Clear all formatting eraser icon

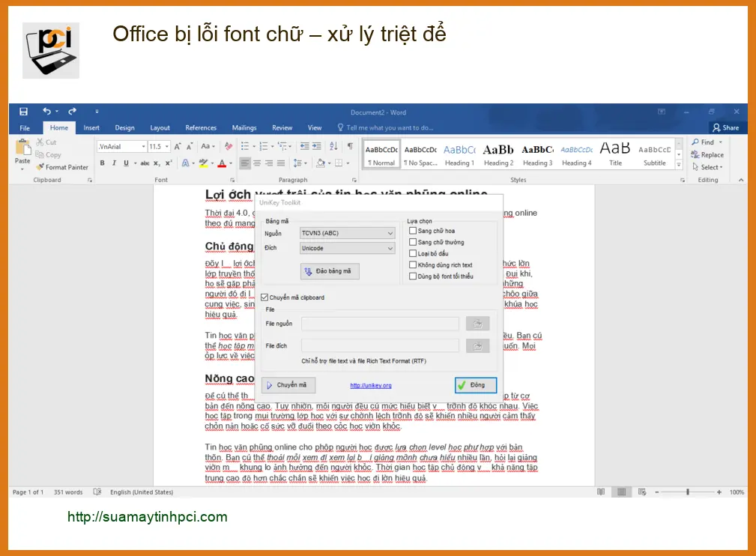tap(229, 146)
